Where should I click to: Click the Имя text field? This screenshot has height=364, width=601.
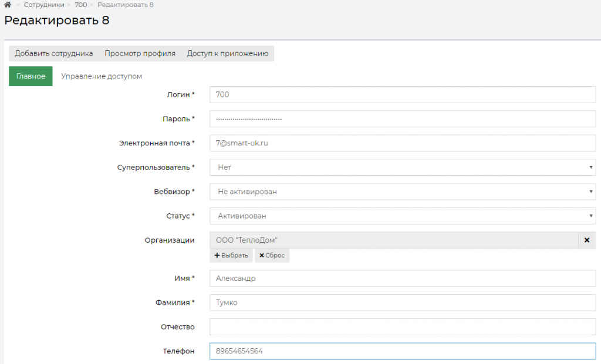point(403,278)
